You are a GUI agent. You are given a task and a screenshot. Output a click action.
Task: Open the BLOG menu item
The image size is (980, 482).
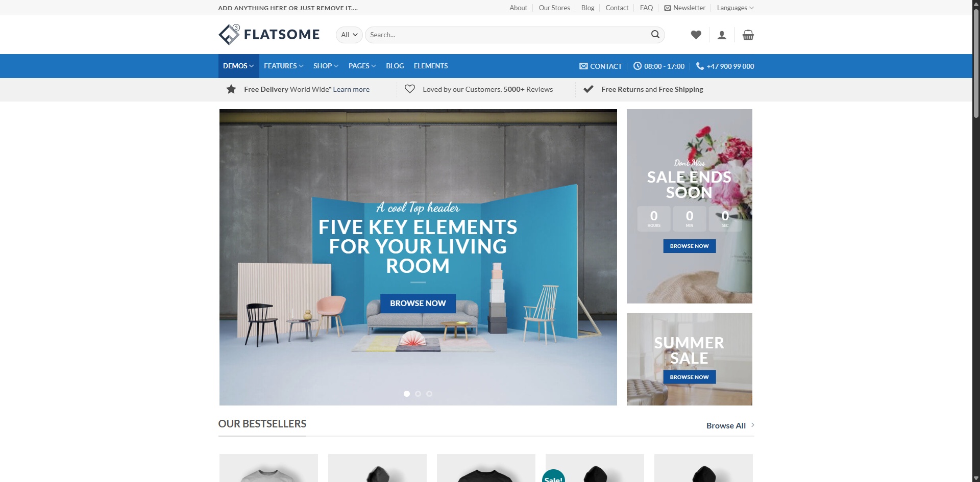[x=395, y=66]
